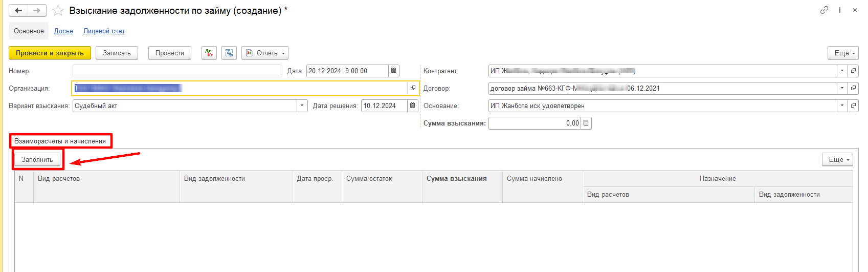Click the Сумма начислено column header

tap(543, 186)
